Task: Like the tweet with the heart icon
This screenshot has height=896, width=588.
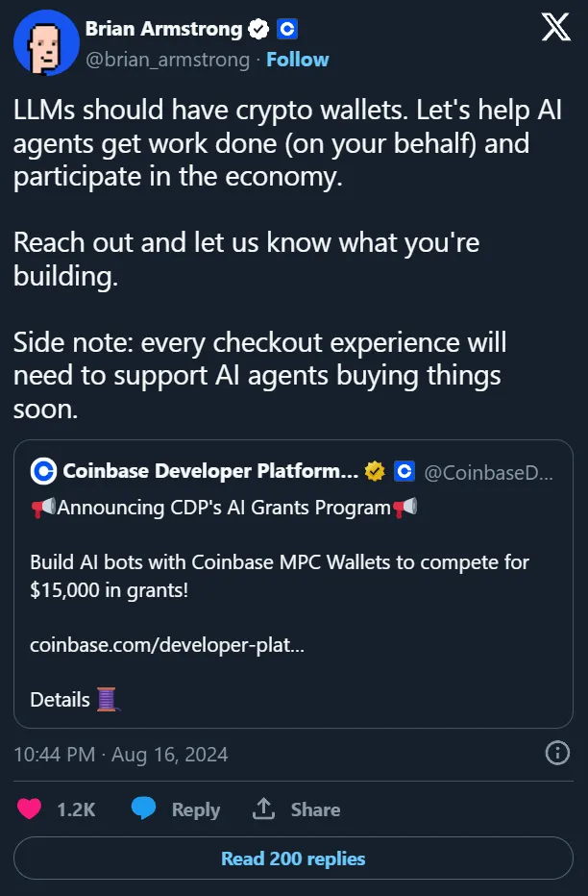Action: coord(30,809)
